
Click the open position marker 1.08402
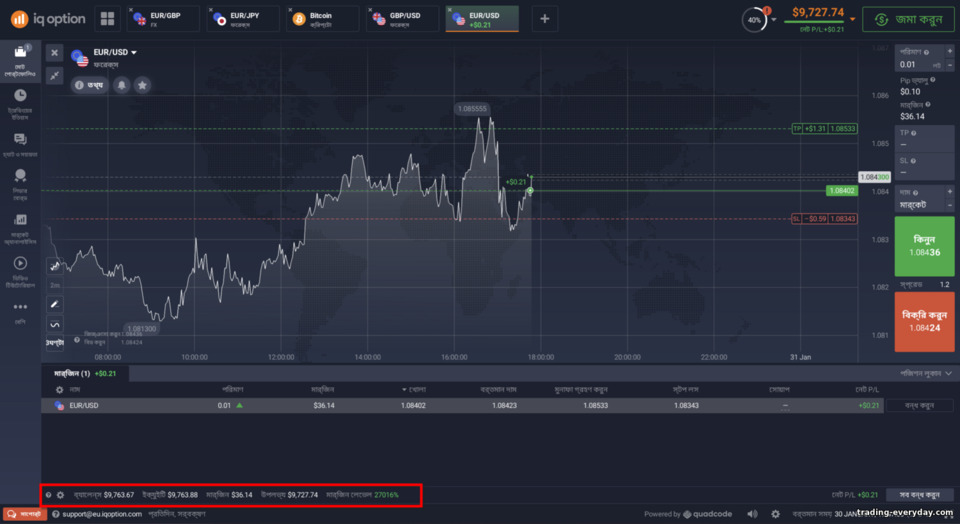(x=841, y=191)
